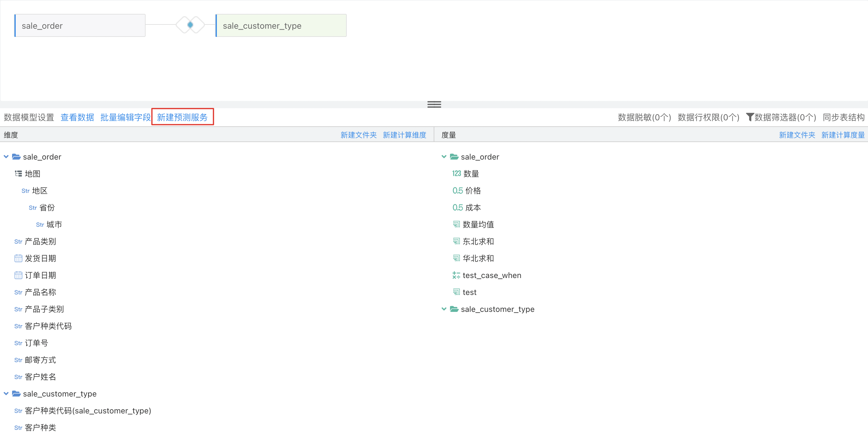Click the sale_order folder icon in dimensions
868x437 pixels.
[x=16, y=157]
